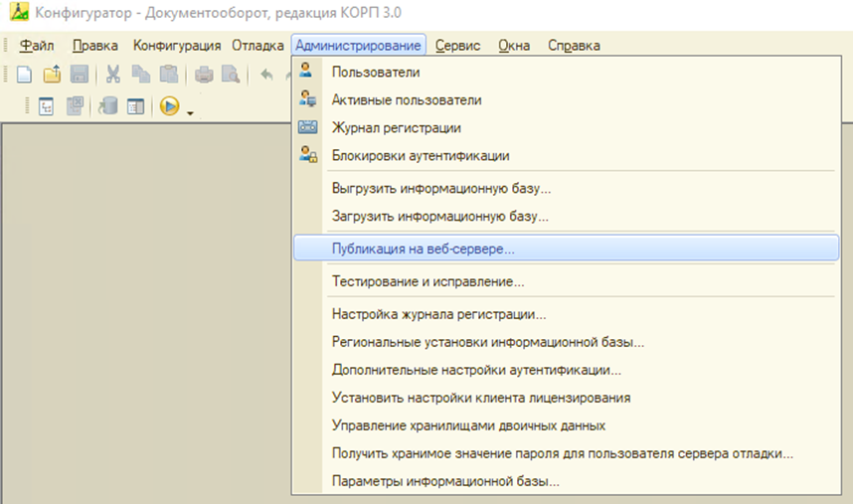Open the Правка menu
This screenshot has width=853, height=504.
[x=95, y=46]
